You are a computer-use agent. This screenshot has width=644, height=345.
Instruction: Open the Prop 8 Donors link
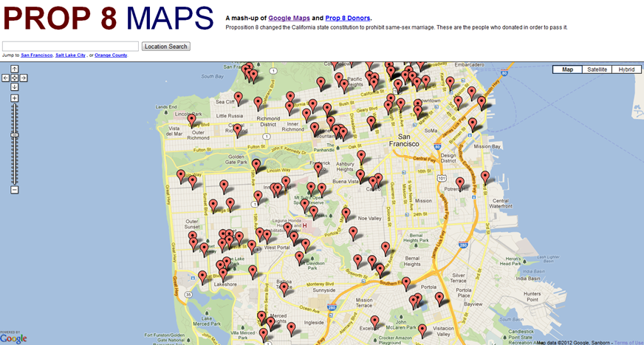click(347, 18)
